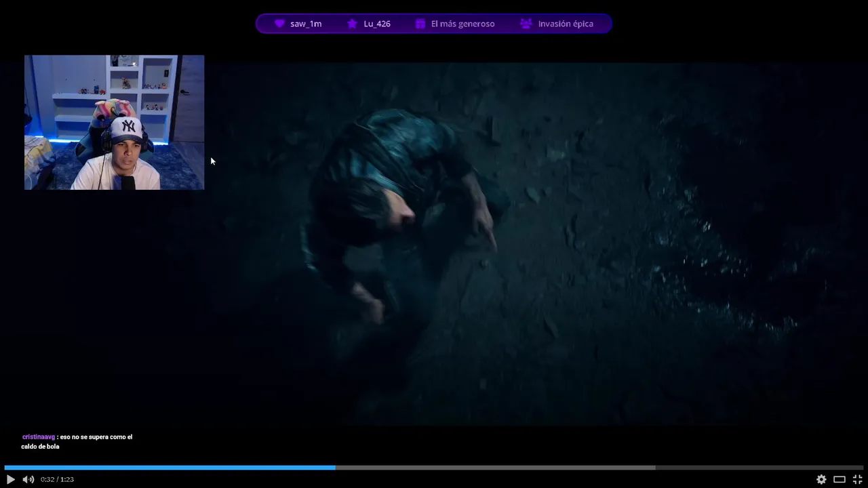
Task: Open the video settings gear
Action: (821, 479)
